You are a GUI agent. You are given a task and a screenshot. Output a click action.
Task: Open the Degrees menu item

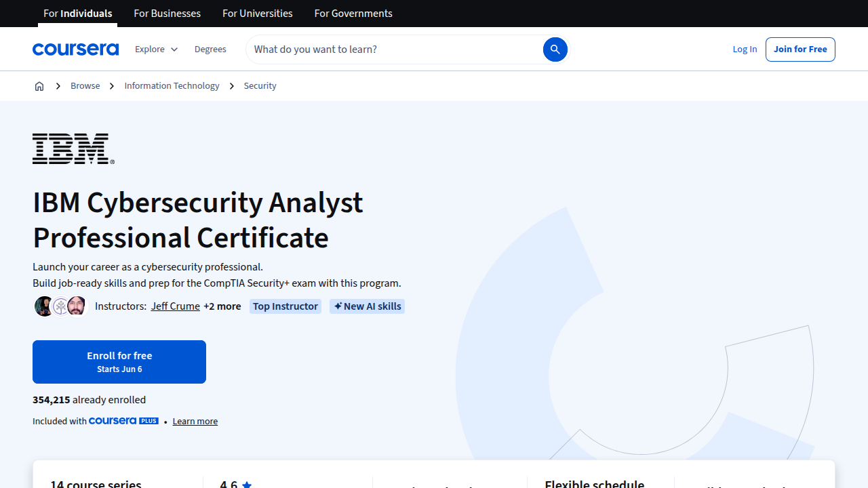[210, 49]
